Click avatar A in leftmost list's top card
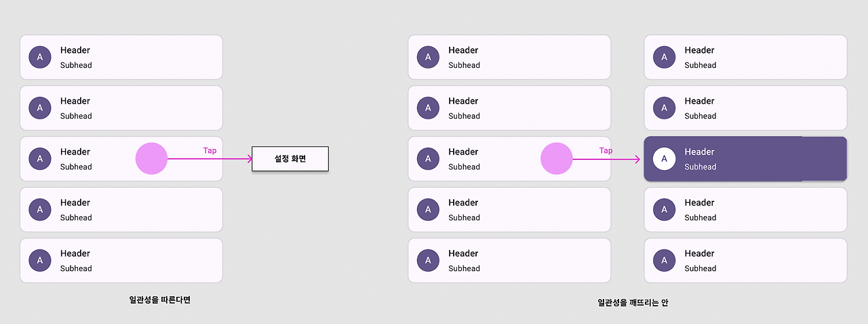This screenshot has height=324, width=868. tap(40, 57)
